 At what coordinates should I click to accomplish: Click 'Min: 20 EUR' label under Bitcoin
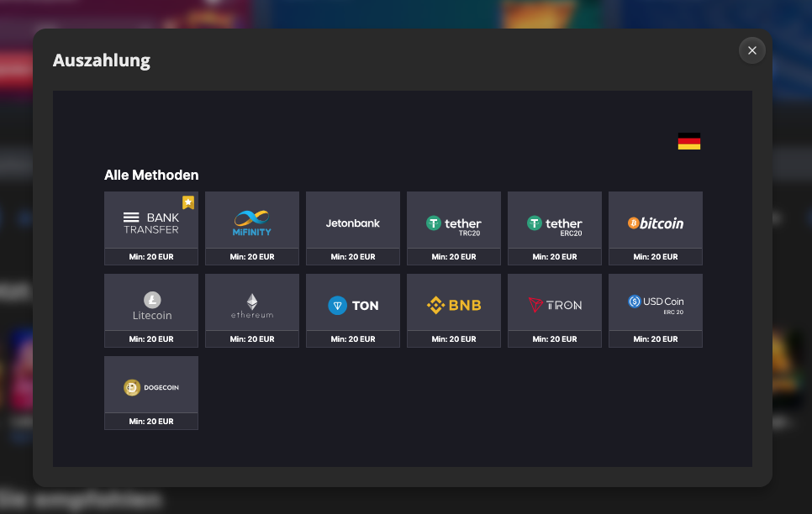pyautogui.click(x=656, y=257)
